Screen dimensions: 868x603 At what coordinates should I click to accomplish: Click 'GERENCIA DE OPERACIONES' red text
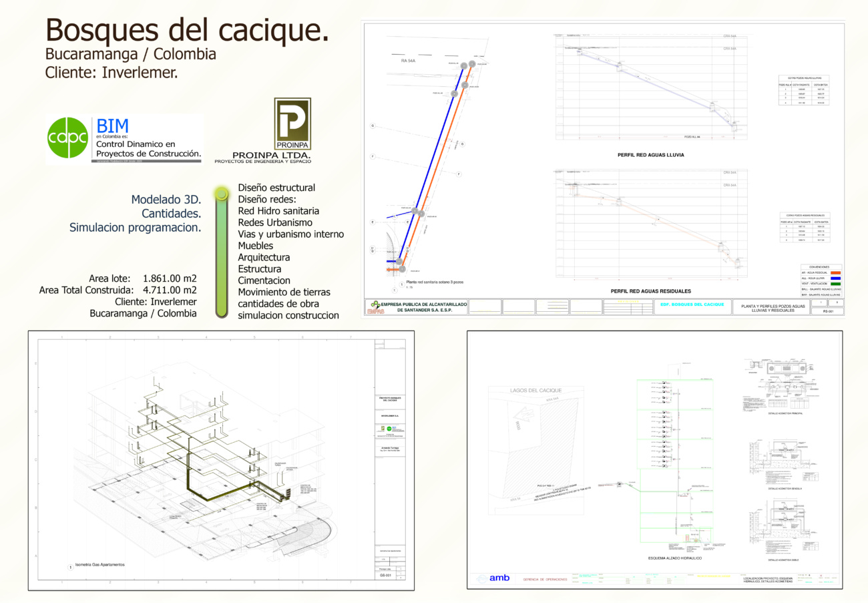(x=545, y=579)
